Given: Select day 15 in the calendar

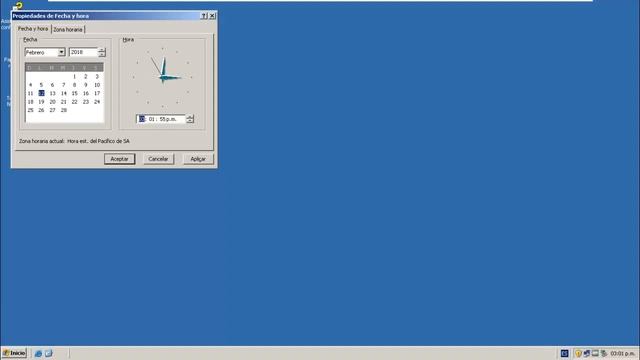Looking at the screenshot, I should point(74,93).
